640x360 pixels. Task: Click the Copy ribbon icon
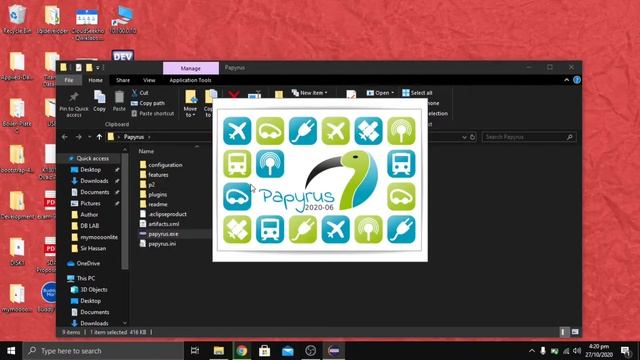tap(99, 97)
